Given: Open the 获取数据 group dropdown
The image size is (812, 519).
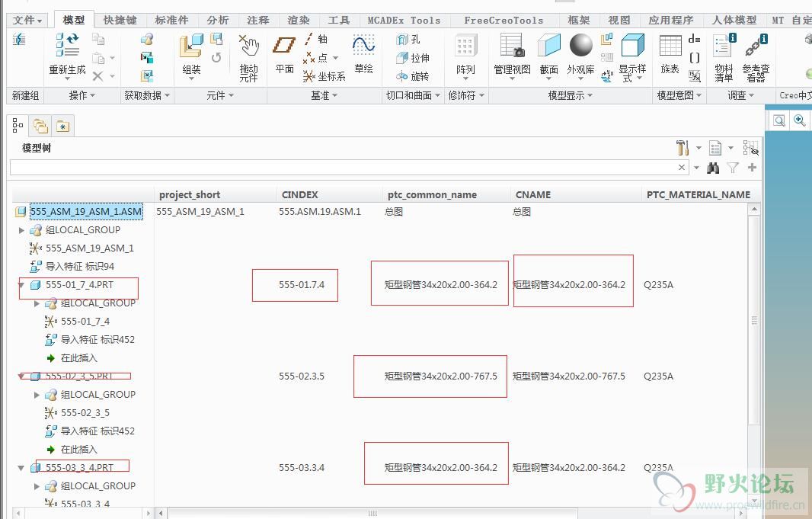Looking at the screenshot, I should [x=146, y=95].
